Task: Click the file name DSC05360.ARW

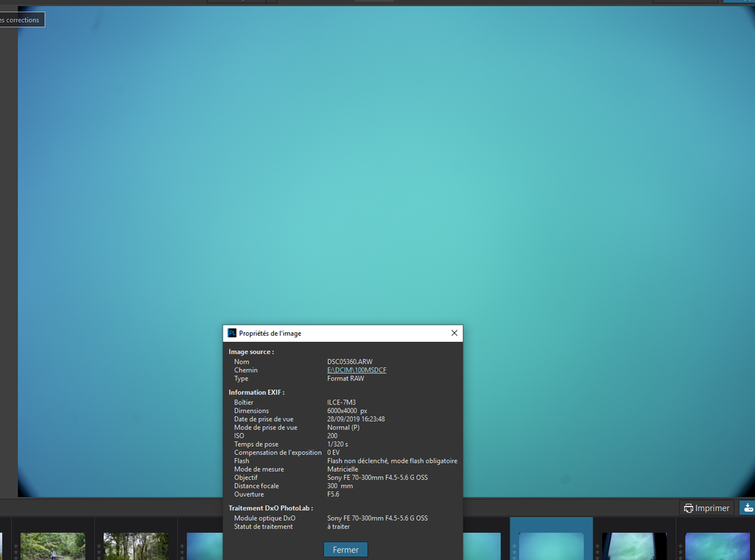Action: [350, 362]
